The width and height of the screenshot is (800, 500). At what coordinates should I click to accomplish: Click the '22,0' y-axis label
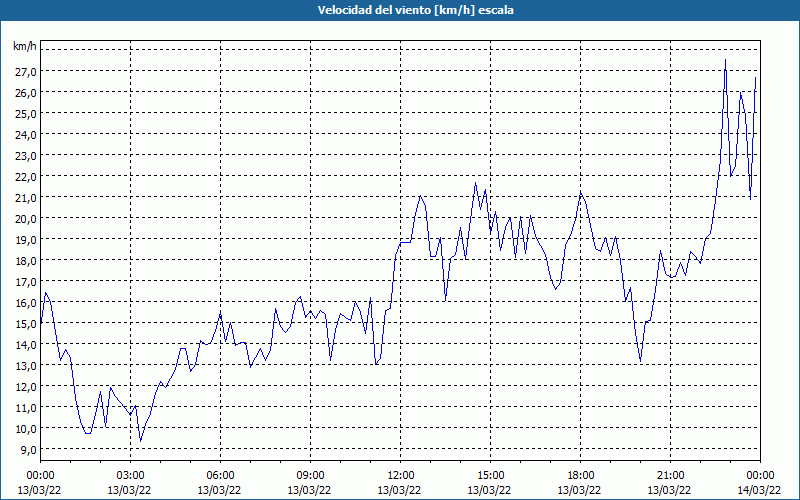click(x=26, y=177)
